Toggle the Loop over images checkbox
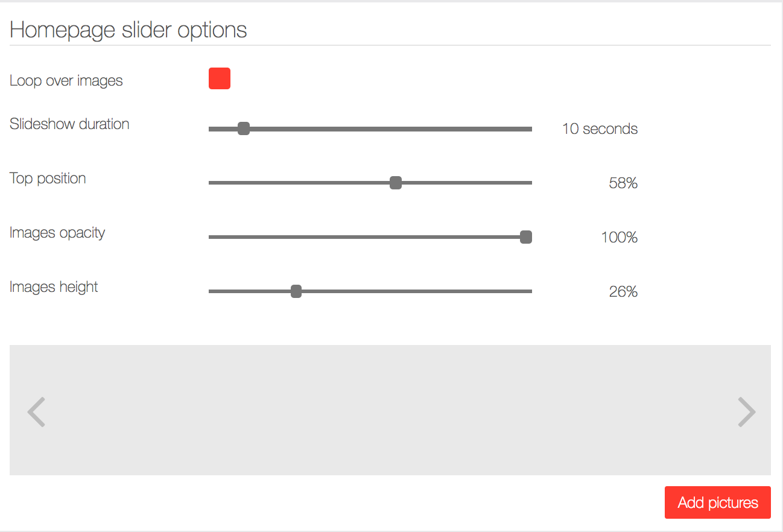783x532 pixels. (x=220, y=78)
